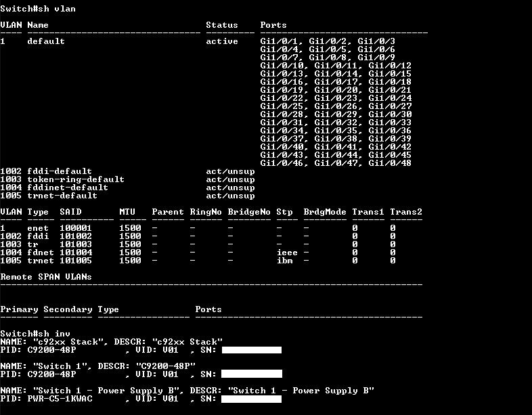Click the 'ibm' Stp value
Image resolution: width=532 pixels, height=415 pixels.
tap(285, 261)
